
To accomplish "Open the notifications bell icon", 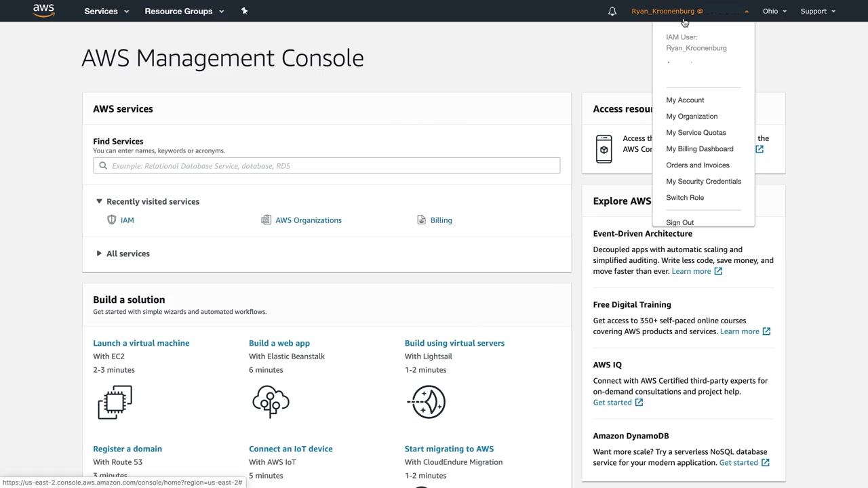I will click(612, 11).
